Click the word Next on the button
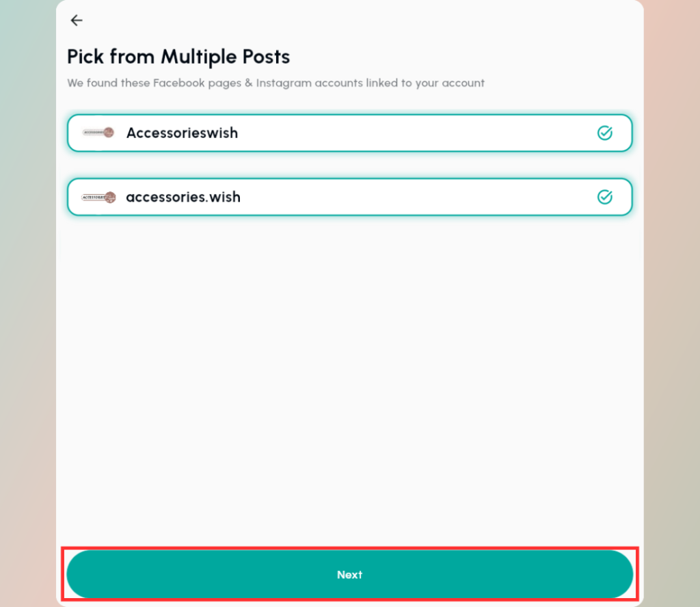The height and width of the screenshot is (607, 700). pyautogui.click(x=349, y=575)
